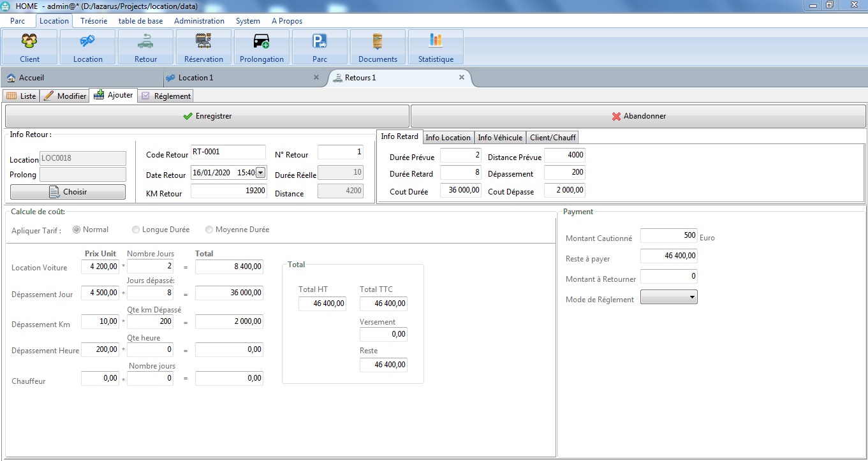Select the Normal tarif radio button
This screenshot has height=461, width=868.
(77, 230)
